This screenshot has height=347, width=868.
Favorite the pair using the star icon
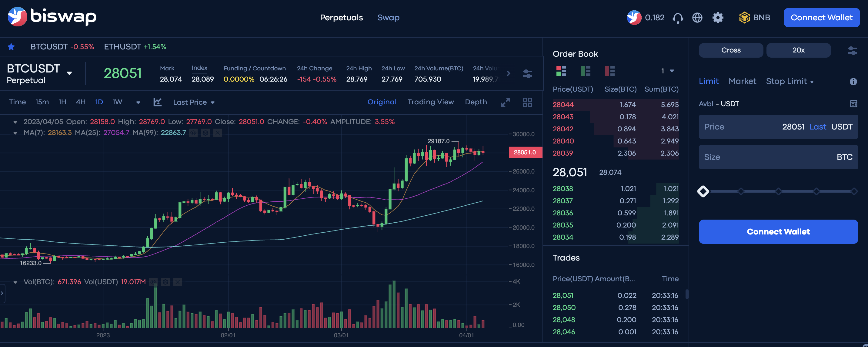(12, 46)
